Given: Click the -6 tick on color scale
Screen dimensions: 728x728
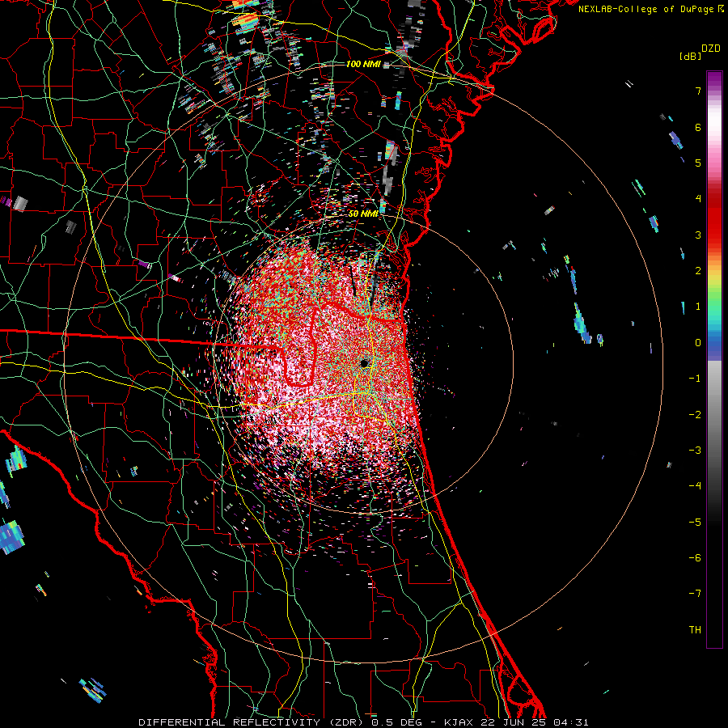Looking at the screenshot, I should [695, 558].
